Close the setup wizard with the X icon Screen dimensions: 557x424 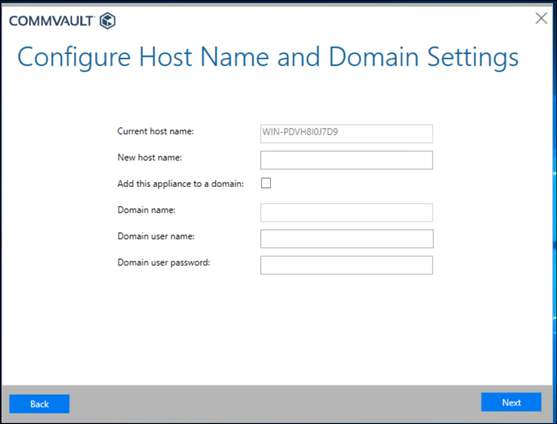(x=541, y=18)
